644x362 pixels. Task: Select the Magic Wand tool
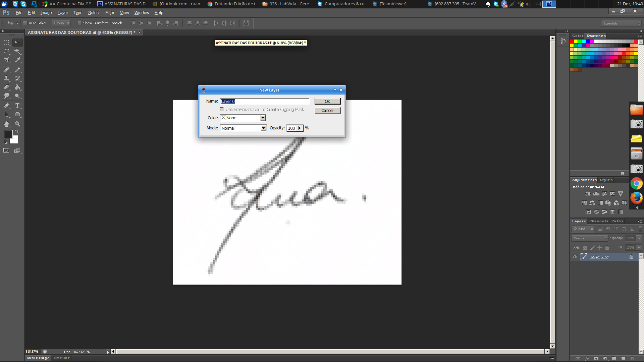pyautogui.click(x=18, y=51)
